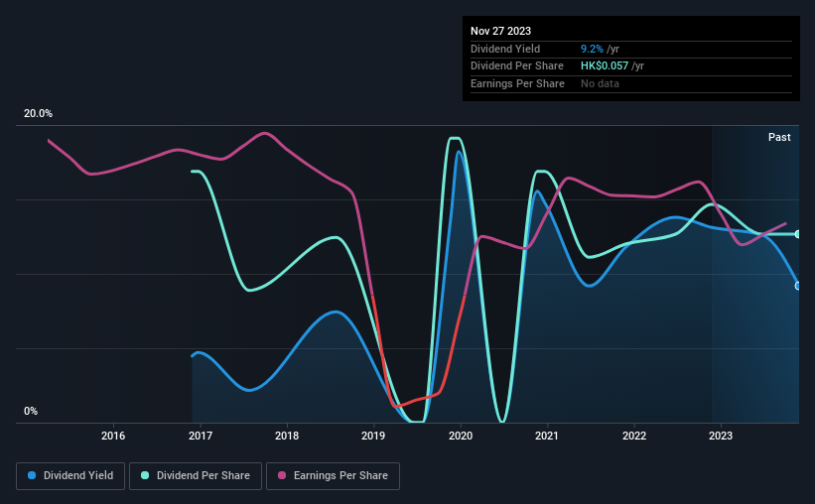Select the Dividend Per Share endpoint marker
Image resolution: width=815 pixels, height=504 pixels.
point(798,234)
